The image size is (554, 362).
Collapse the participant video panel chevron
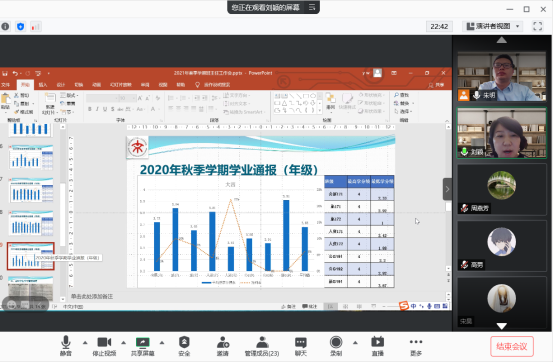pos(447,189)
